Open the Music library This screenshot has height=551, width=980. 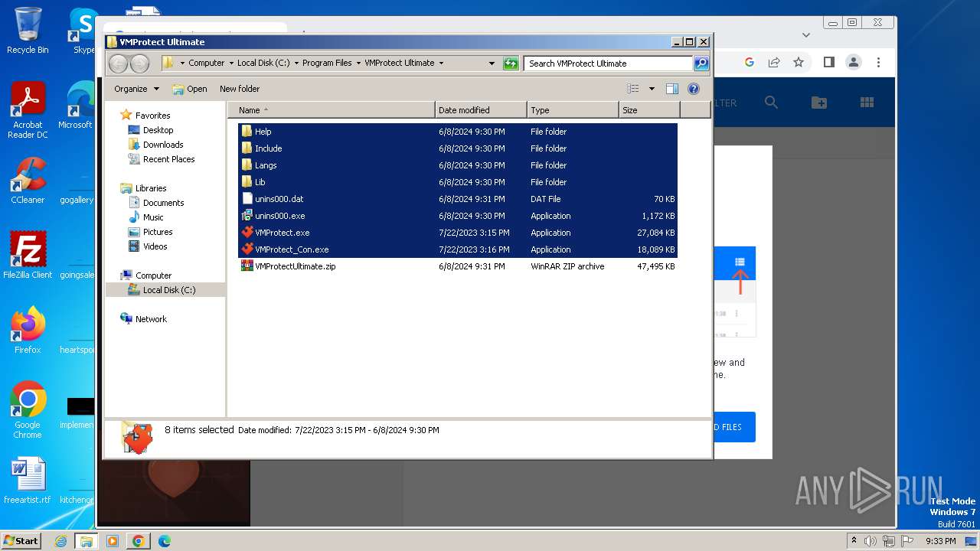153,217
